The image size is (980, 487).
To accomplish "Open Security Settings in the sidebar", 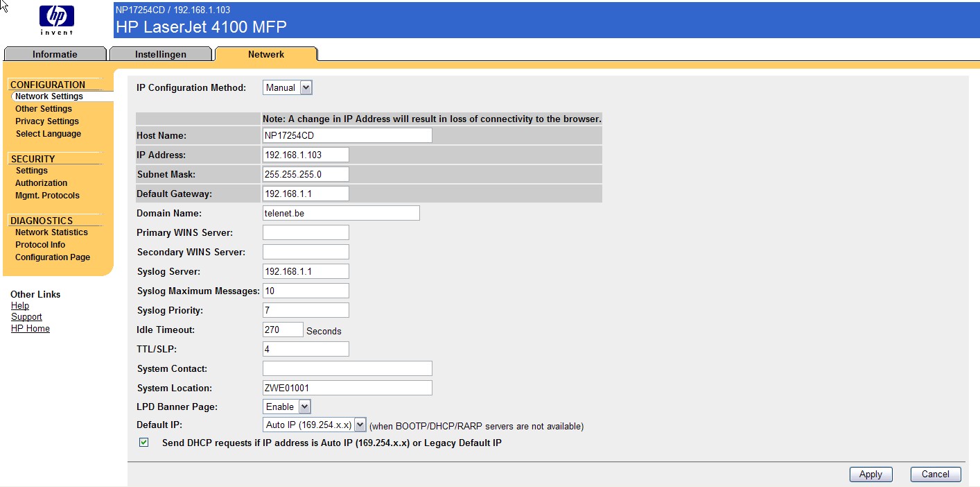I will pos(32,171).
